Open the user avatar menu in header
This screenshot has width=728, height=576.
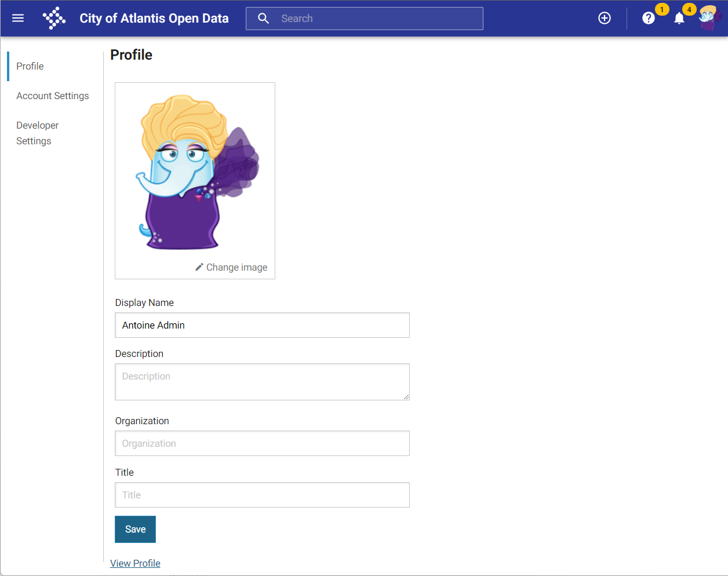coord(709,18)
